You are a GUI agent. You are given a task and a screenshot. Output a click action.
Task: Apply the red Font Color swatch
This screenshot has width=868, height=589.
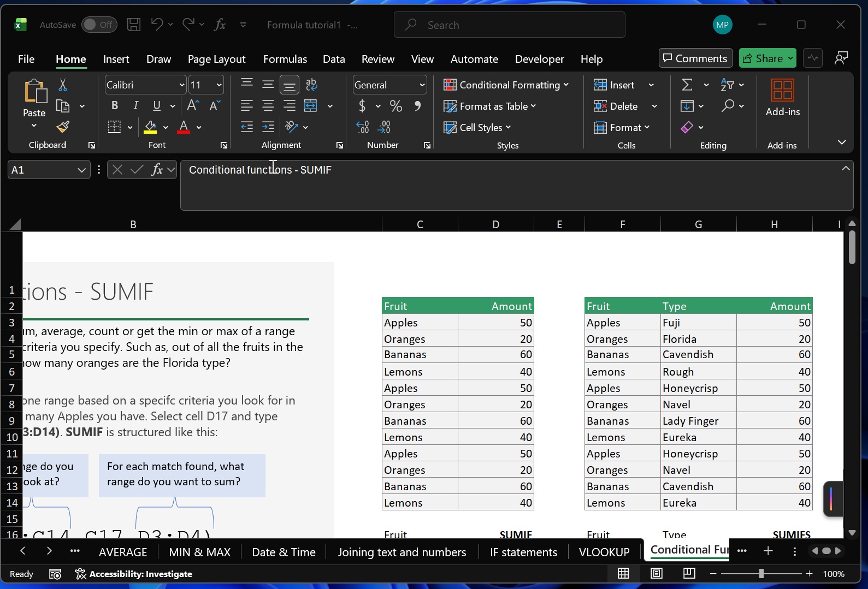click(x=184, y=127)
